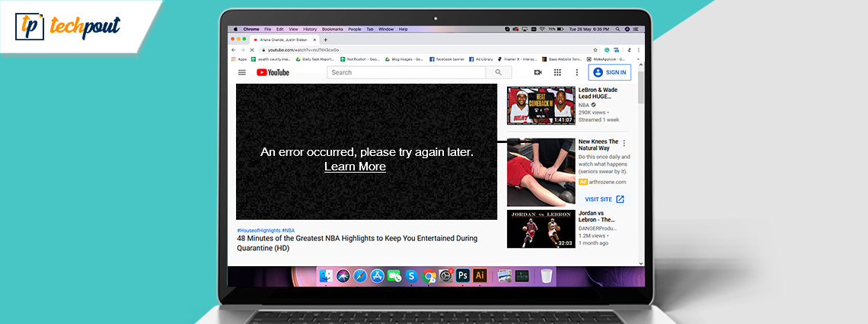Click the Grammarly extension icon

[608, 49]
